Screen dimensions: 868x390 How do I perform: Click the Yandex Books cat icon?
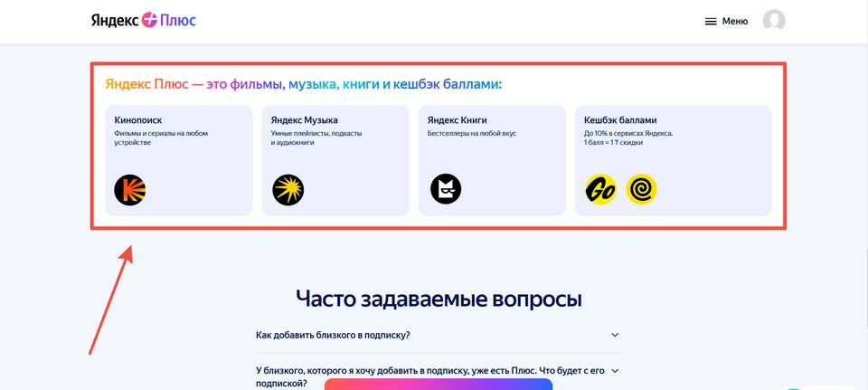pos(446,189)
